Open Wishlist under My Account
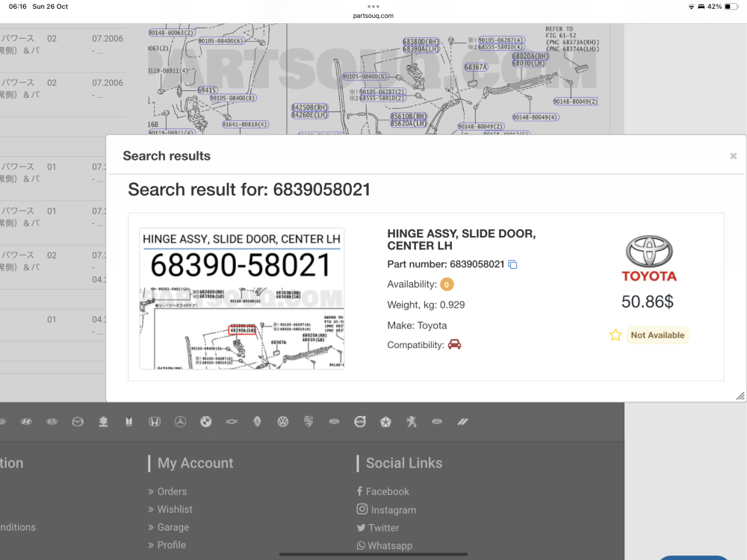This screenshot has height=560, width=747. pos(175,509)
